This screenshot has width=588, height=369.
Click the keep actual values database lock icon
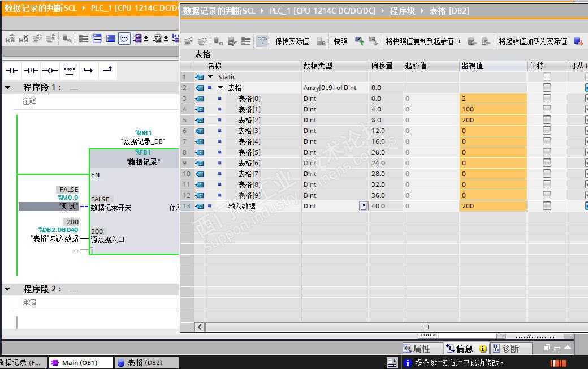(x=321, y=41)
